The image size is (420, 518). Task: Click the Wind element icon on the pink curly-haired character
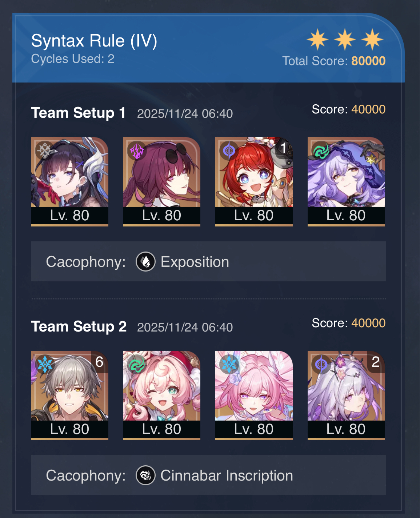(137, 364)
